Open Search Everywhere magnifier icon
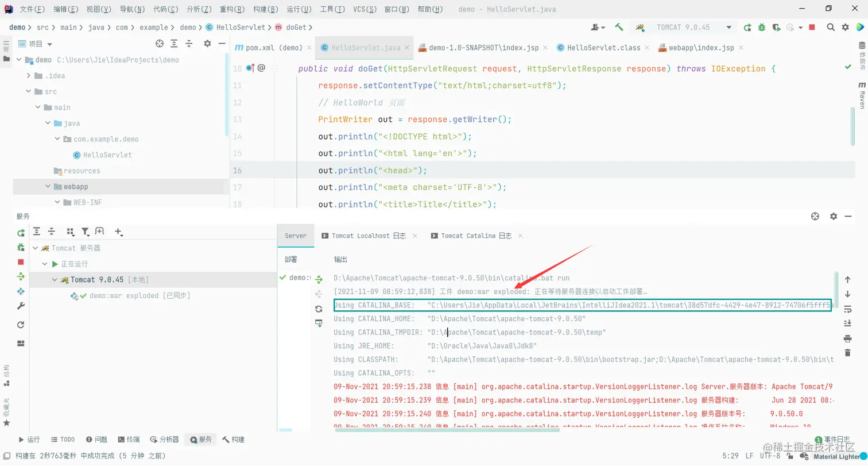Screen dimensions: 868x466 pos(831,27)
